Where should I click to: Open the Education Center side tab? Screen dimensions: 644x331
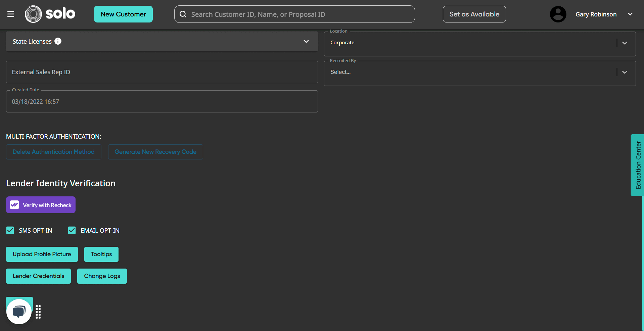coord(638,165)
